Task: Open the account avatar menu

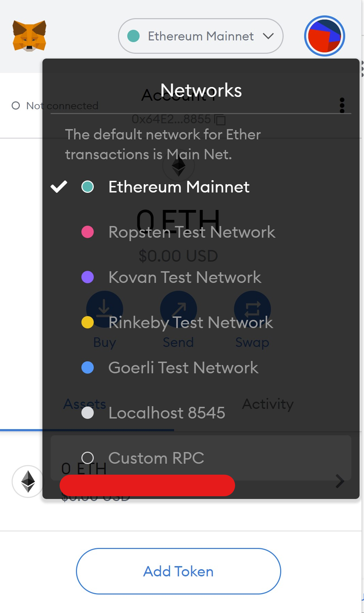Action: click(324, 36)
